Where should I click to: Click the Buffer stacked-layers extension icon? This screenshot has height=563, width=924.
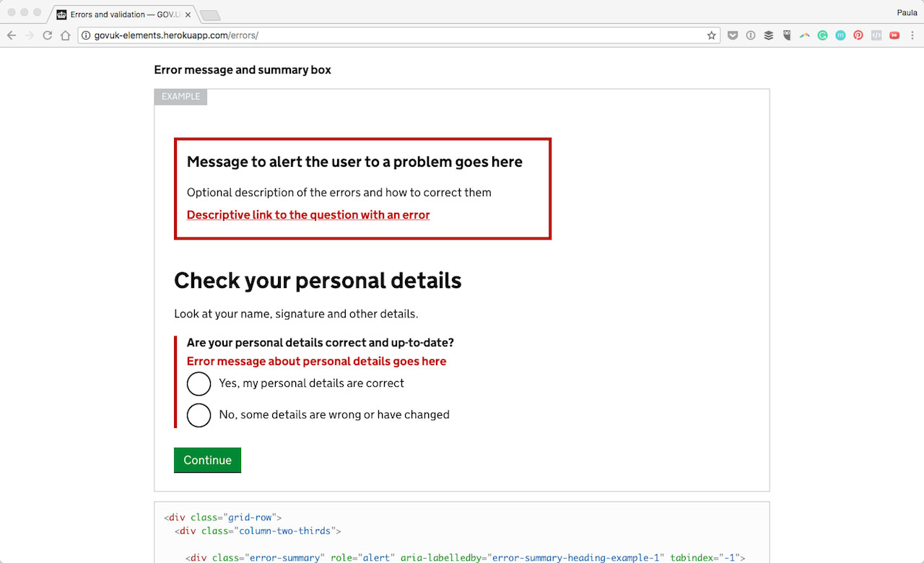769,35
